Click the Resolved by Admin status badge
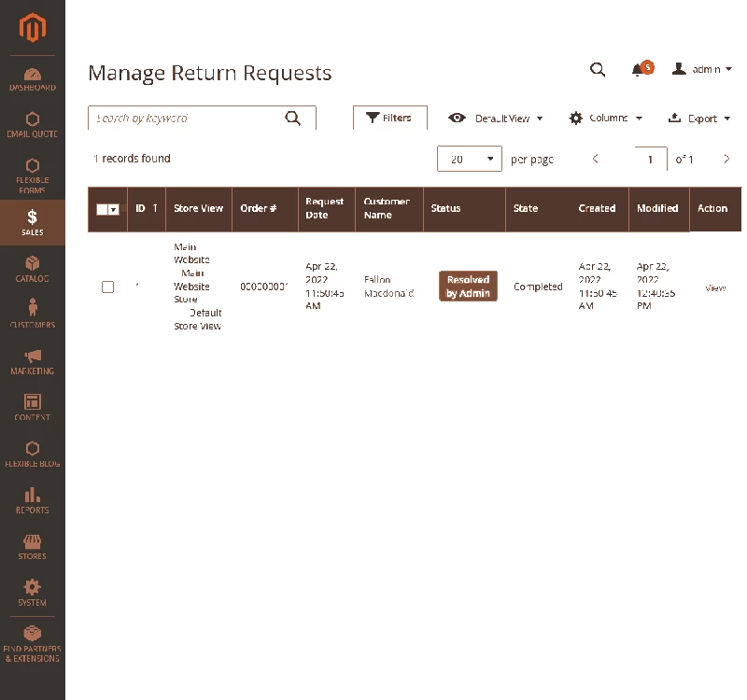The width and height of the screenshot is (747, 700). tap(468, 287)
